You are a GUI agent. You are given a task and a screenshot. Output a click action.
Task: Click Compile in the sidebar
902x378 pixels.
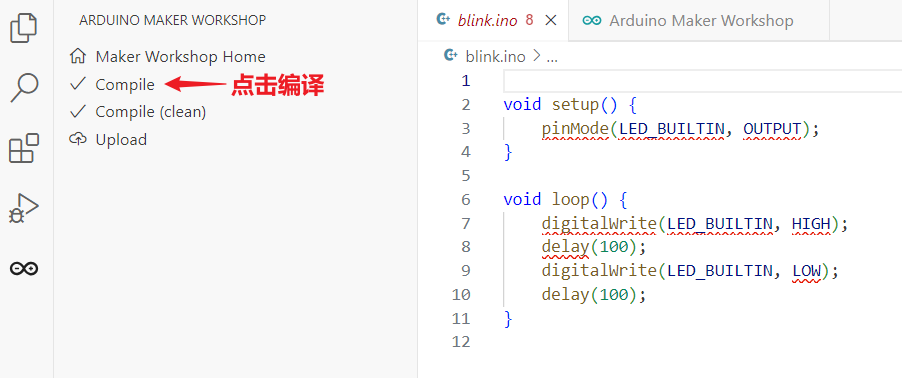tap(125, 85)
